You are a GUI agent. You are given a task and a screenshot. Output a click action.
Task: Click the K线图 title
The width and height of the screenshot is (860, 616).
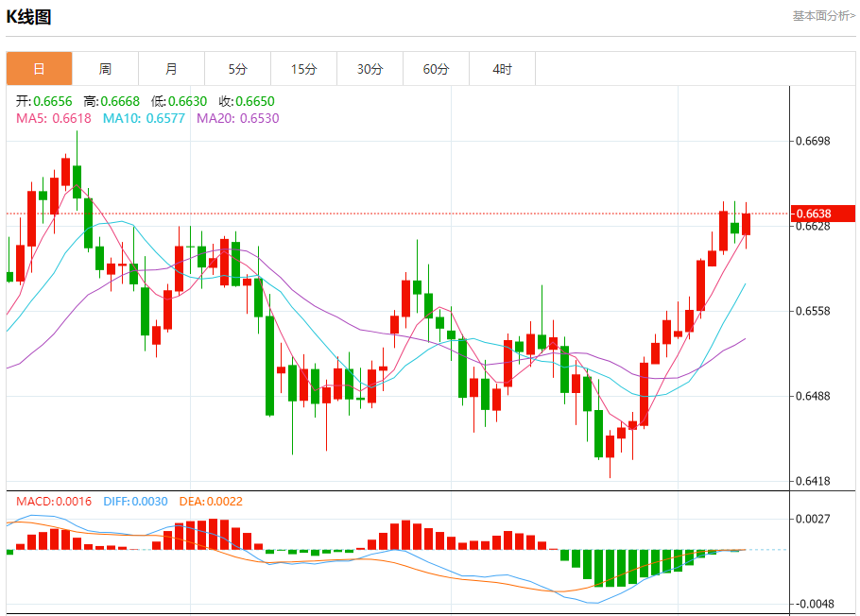point(29,16)
